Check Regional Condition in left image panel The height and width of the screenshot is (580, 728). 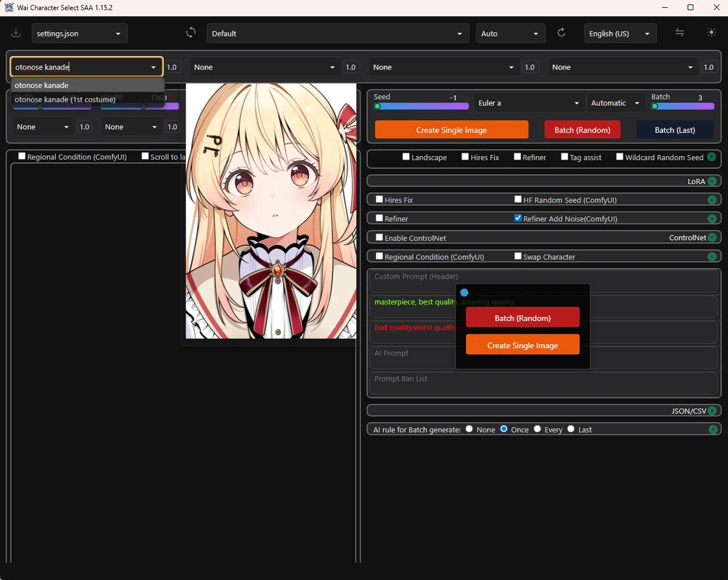click(x=22, y=156)
